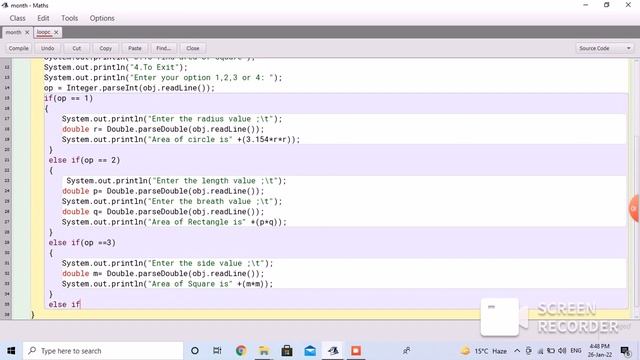Switch to the loopc tab
Viewport: 640px width, 360px height.
(43, 32)
